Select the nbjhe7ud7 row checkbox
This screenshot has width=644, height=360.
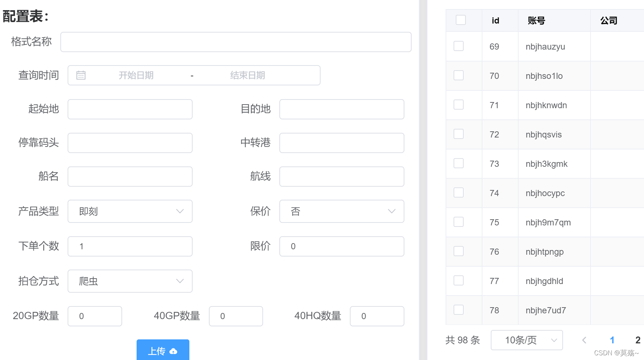point(459,310)
